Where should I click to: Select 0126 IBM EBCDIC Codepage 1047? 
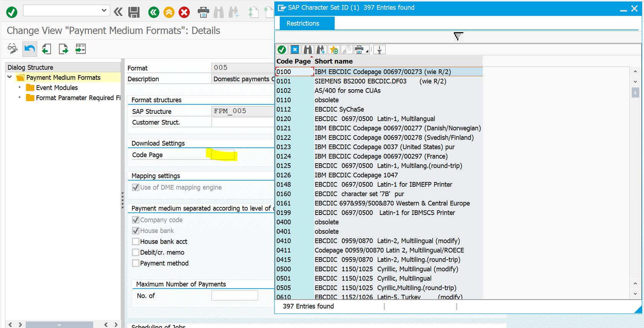[x=379, y=175]
